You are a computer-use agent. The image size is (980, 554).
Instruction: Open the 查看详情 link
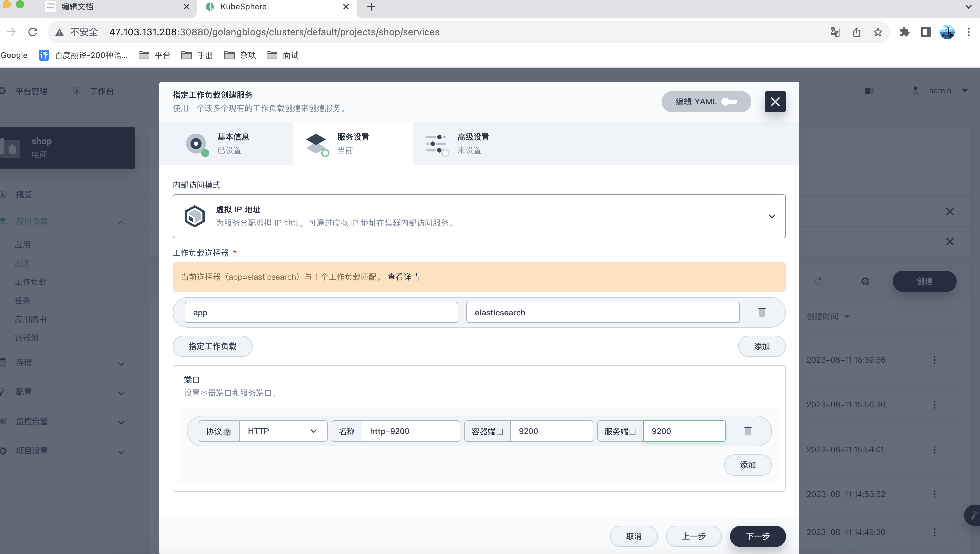coord(403,277)
